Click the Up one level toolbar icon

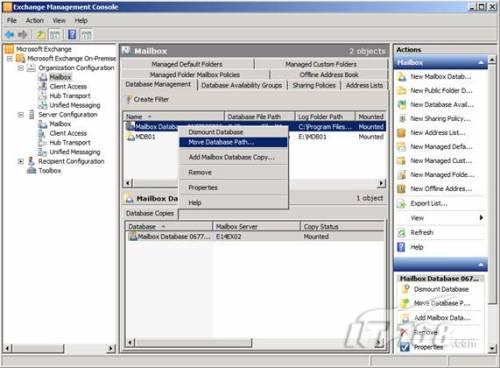tap(41, 35)
